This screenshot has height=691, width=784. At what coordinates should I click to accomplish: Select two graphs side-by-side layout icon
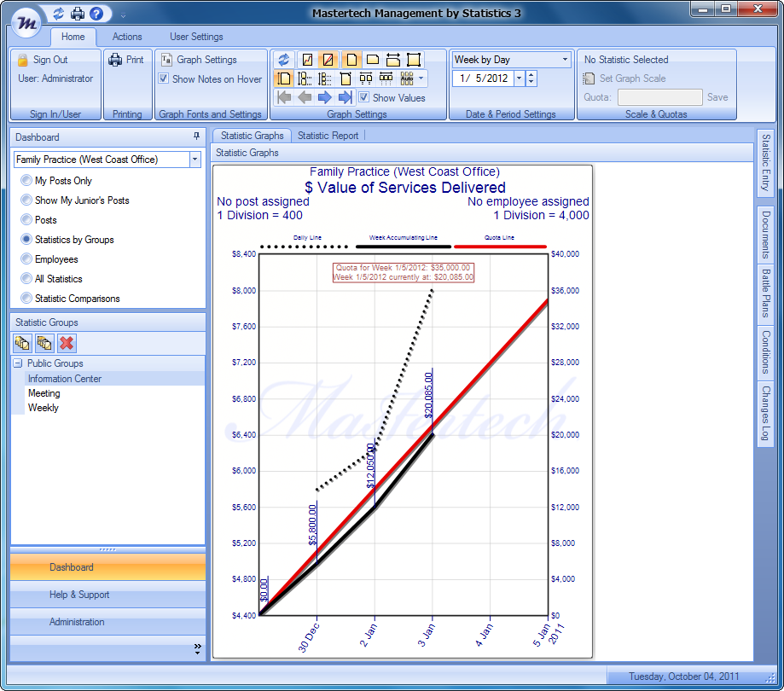pyautogui.click(x=366, y=78)
